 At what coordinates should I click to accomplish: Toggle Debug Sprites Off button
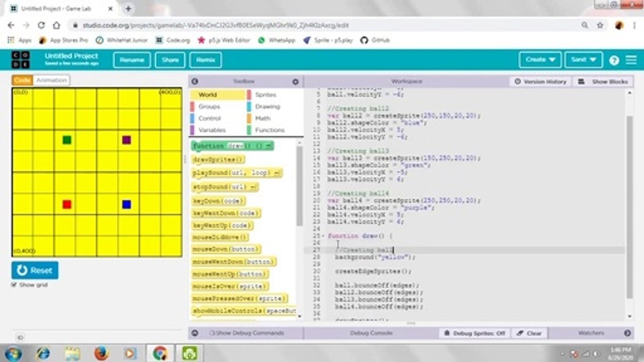tap(474, 333)
